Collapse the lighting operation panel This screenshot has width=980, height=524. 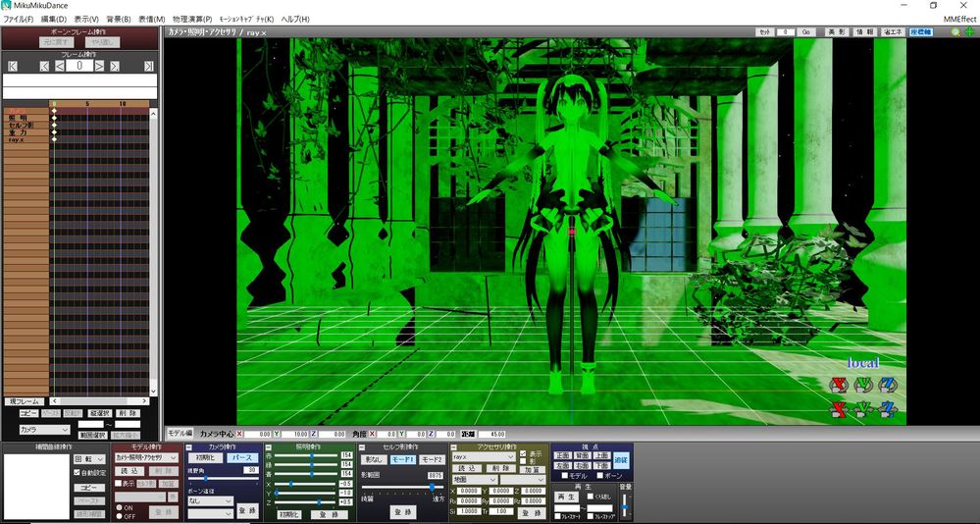268,447
